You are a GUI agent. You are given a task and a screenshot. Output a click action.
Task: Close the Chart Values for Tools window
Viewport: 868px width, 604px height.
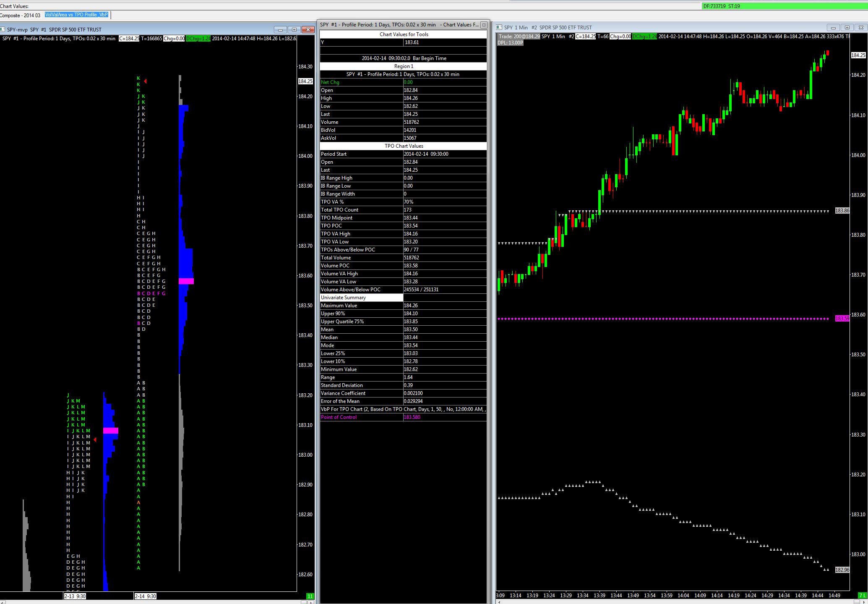484,25
